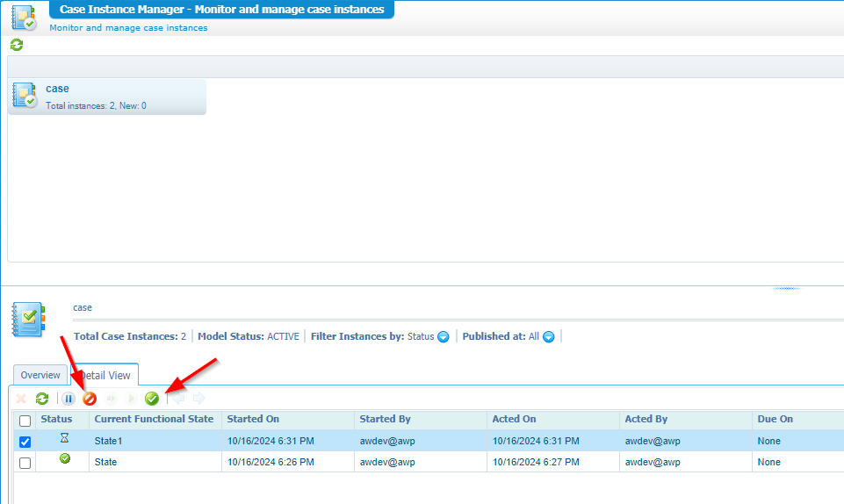This screenshot has height=504, width=844.
Task: Abort the selected case with red icon
Action: tap(90, 399)
